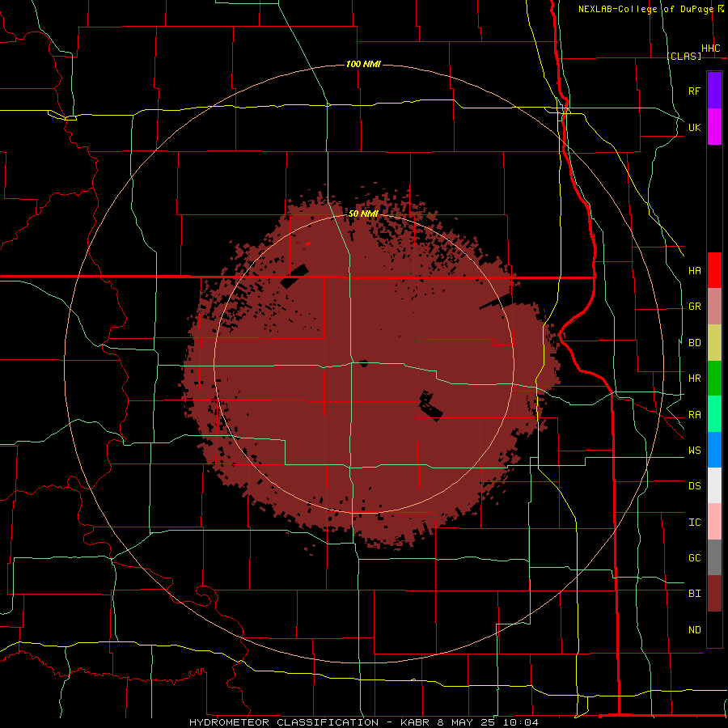Click the 'GC' legend label
728x728 pixels.
click(x=694, y=558)
